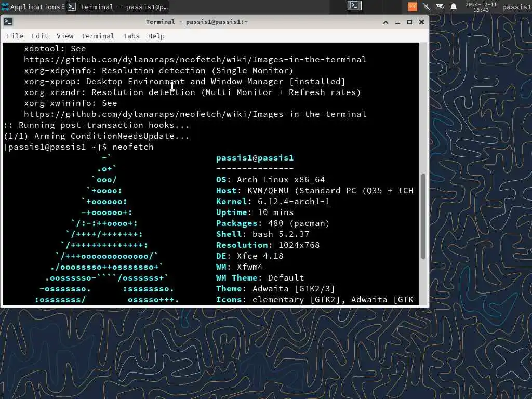Open the File menu
This screenshot has width=532, height=399.
(15, 36)
